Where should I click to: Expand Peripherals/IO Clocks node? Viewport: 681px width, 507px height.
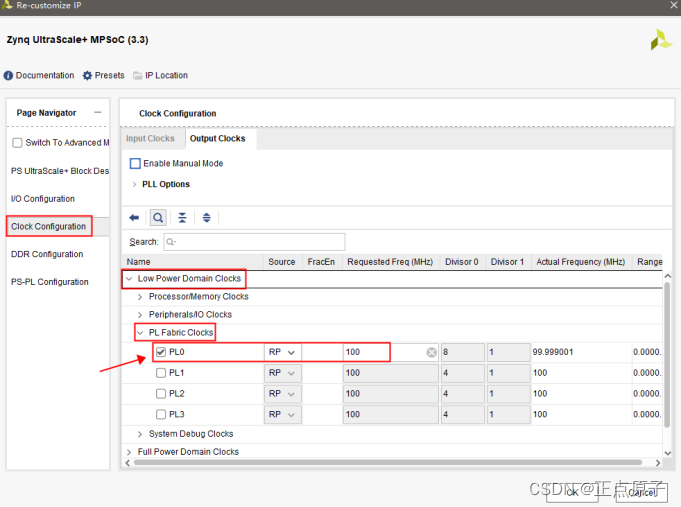coord(140,315)
